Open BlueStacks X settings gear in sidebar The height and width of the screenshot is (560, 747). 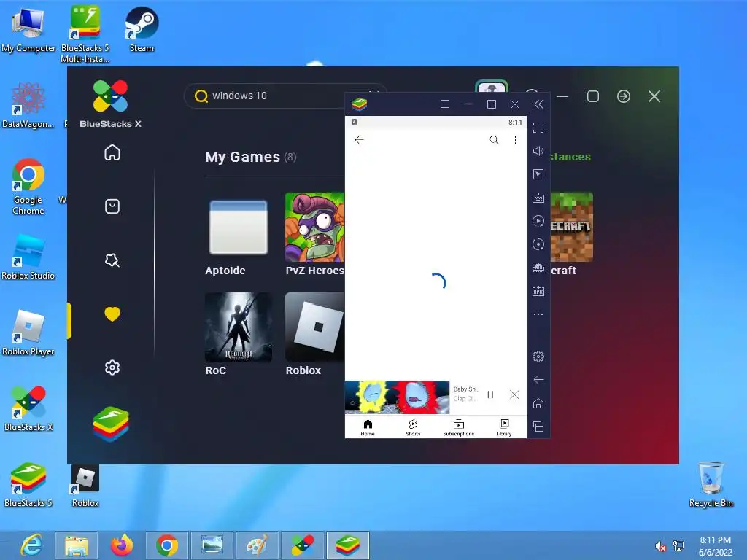pyautogui.click(x=112, y=367)
